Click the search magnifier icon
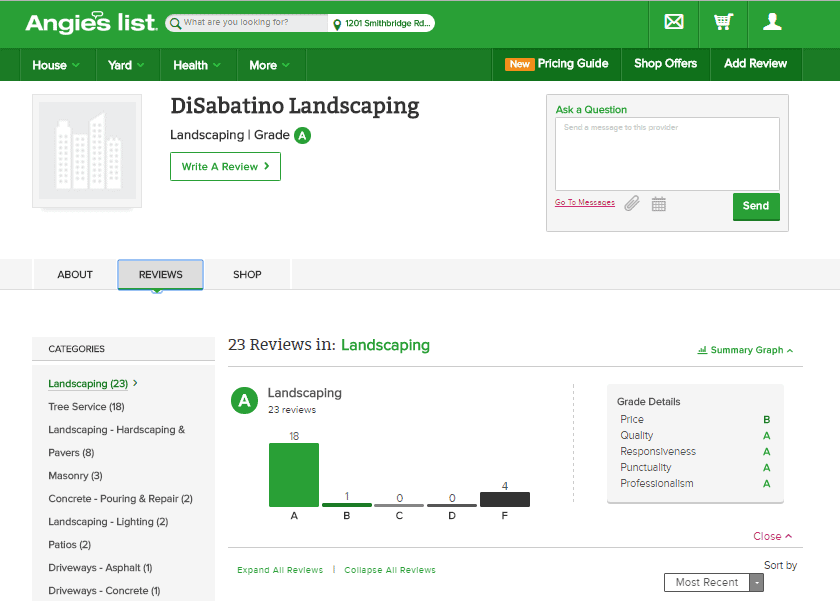 [175, 23]
